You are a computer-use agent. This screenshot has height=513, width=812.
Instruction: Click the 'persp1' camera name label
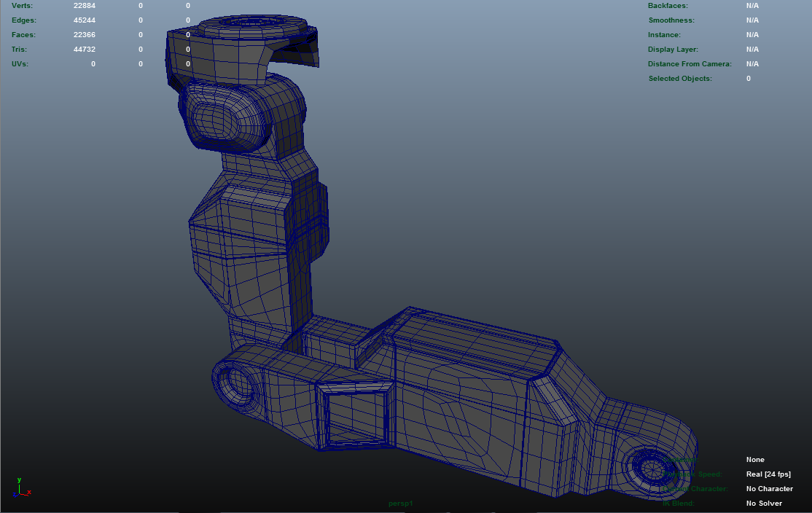(x=401, y=504)
